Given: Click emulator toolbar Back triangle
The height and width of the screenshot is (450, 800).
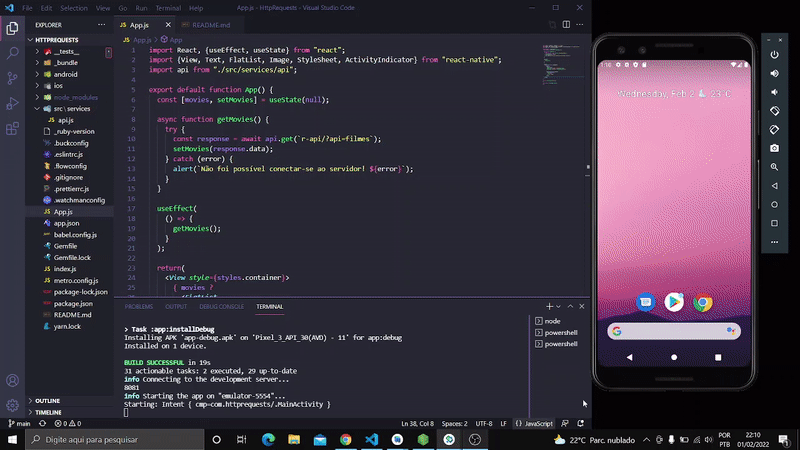Looking at the screenshot, I should [774, 186].
